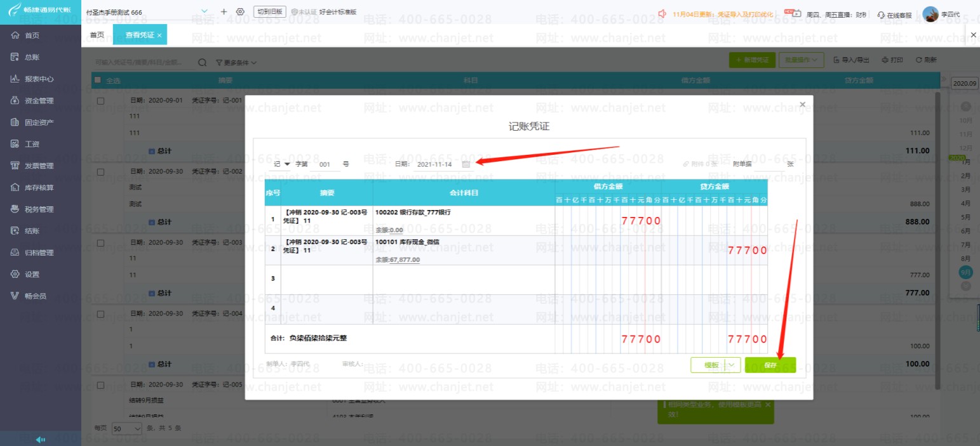Collapse the left sidebar with arrow icon
This screenshot has width=980, height=446.
pos(40,439)
